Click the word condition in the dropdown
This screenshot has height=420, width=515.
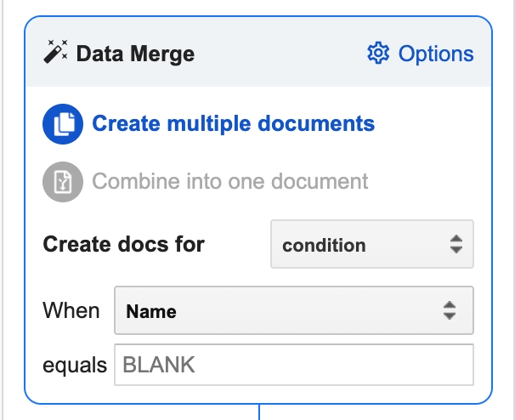click(324, 246)
